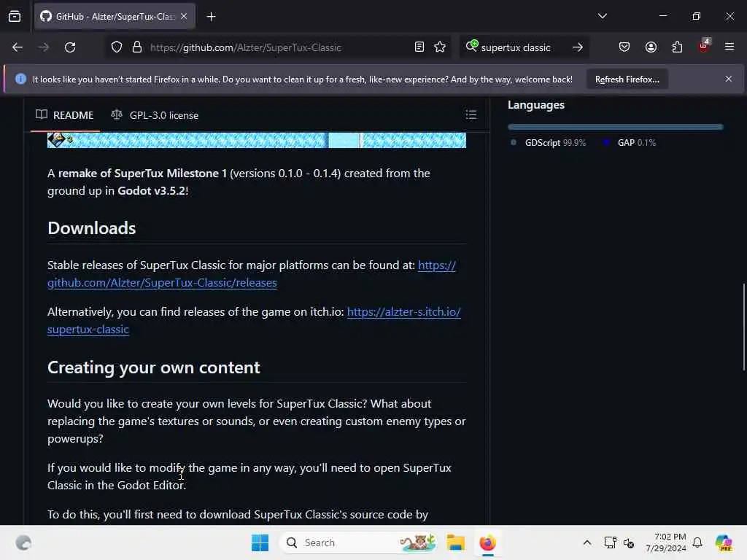
Task: Open tracking protection shield info
Action: [x=117, y=47]
